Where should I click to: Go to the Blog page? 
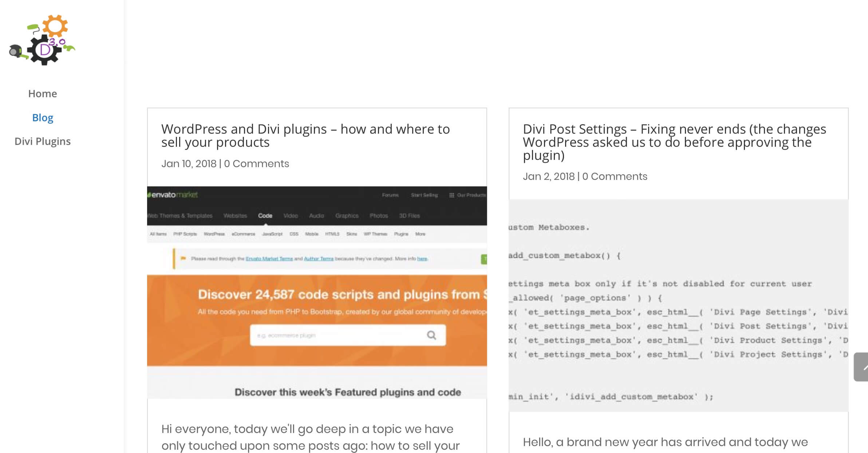point(43,118)
